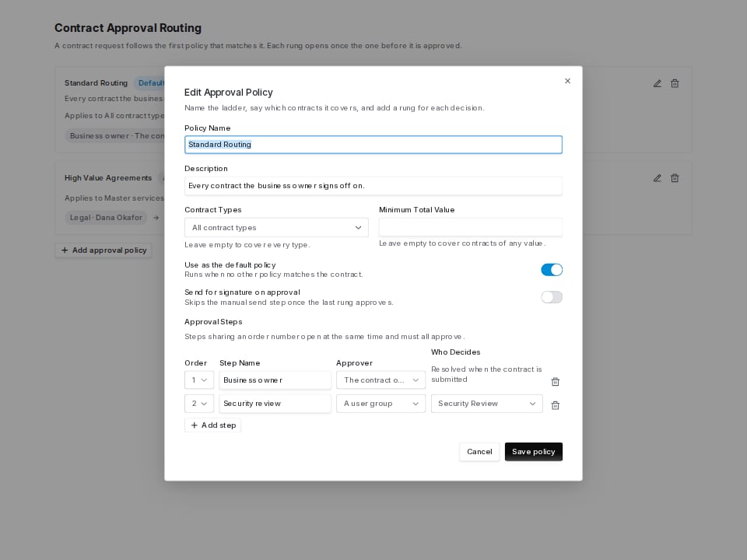
Task: Cancel editing the policy
Action: [x=479, y=451]
